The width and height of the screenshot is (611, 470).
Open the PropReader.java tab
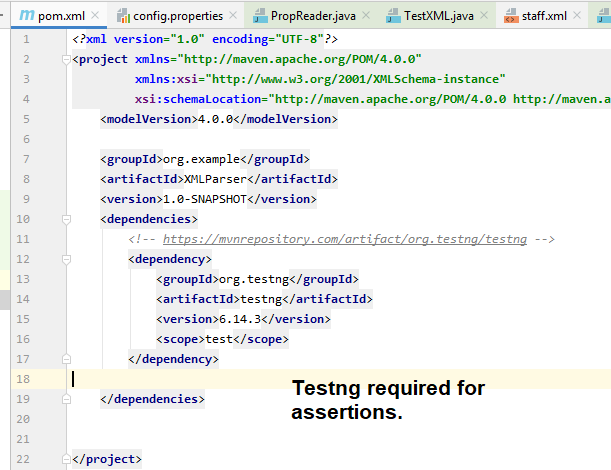312,17
